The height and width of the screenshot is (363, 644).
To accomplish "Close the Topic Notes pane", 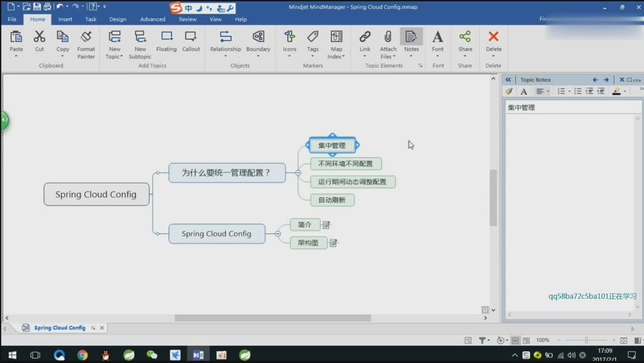I will click(x=630, y=80).
